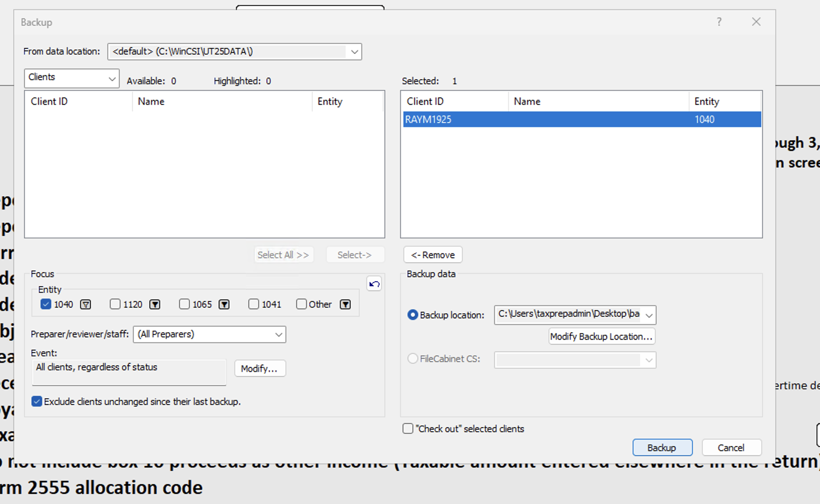Click available list Client ID column header
Screen dimensions: 820x504
pyautogui.click(x=78, y=101)
